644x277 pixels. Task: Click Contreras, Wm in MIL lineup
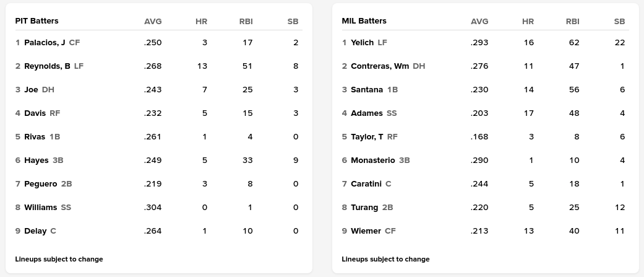click(x=380, y=66)
